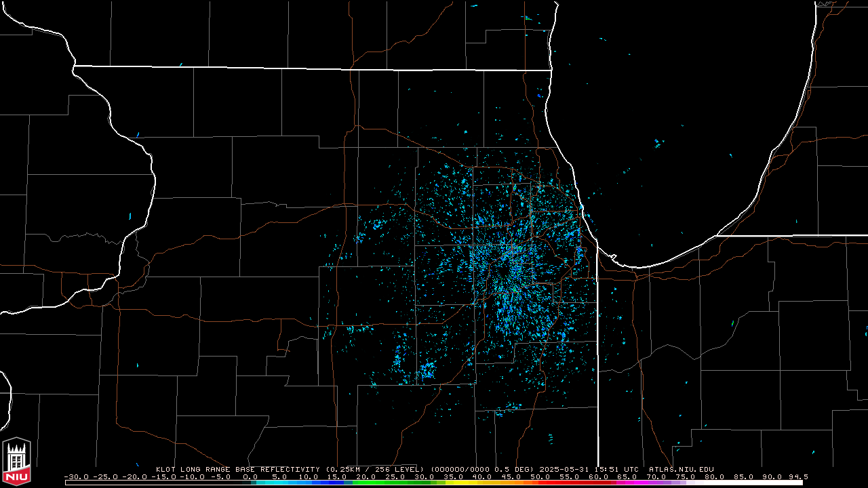Image resolution: width=868 pixels, height=488 pixels.
Task: Click the 20.0 scale value
Action: 366,476
